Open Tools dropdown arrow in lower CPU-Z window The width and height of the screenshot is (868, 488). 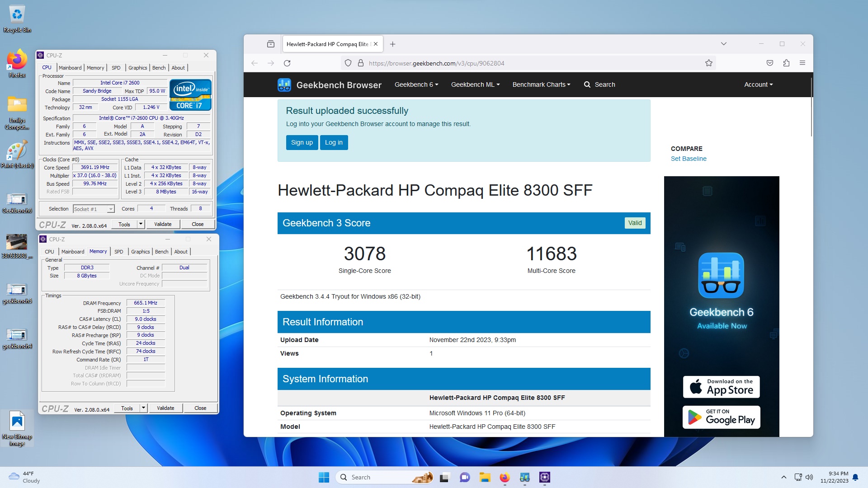pos(144,408)
